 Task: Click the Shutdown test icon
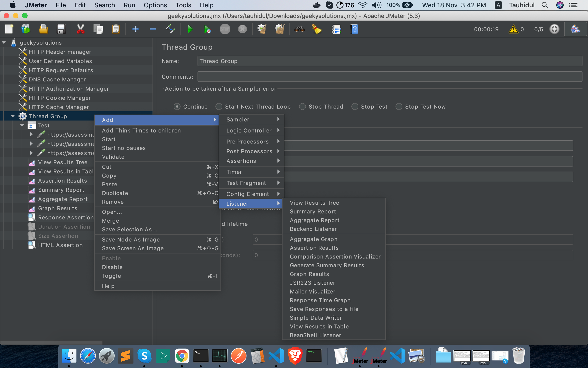[242, 29]
